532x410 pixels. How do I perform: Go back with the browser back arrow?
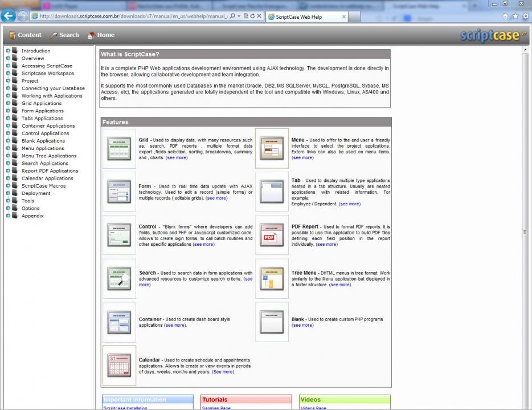(8, 15)
